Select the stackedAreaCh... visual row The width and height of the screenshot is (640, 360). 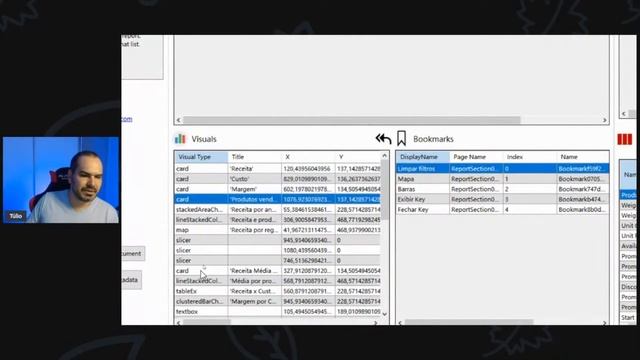tap(278, 209)
